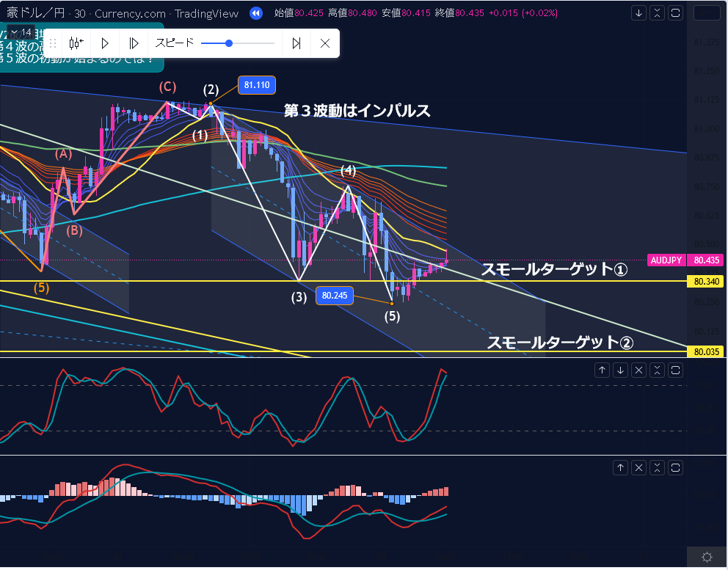Open chart settings gear at bottom right

707,557
